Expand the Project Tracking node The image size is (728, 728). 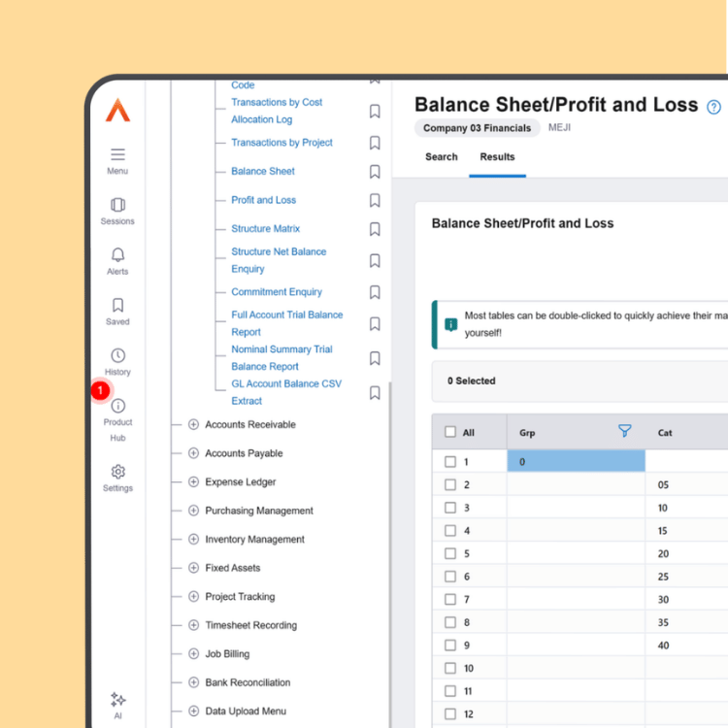[x=193, y=597]
